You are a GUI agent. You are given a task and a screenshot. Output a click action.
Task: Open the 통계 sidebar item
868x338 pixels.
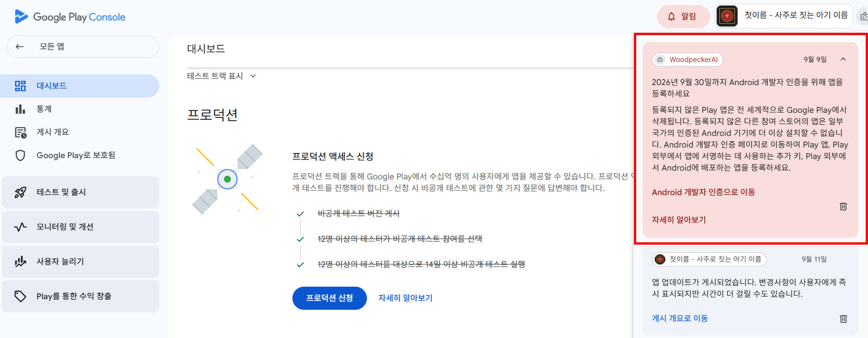point(80,109)
